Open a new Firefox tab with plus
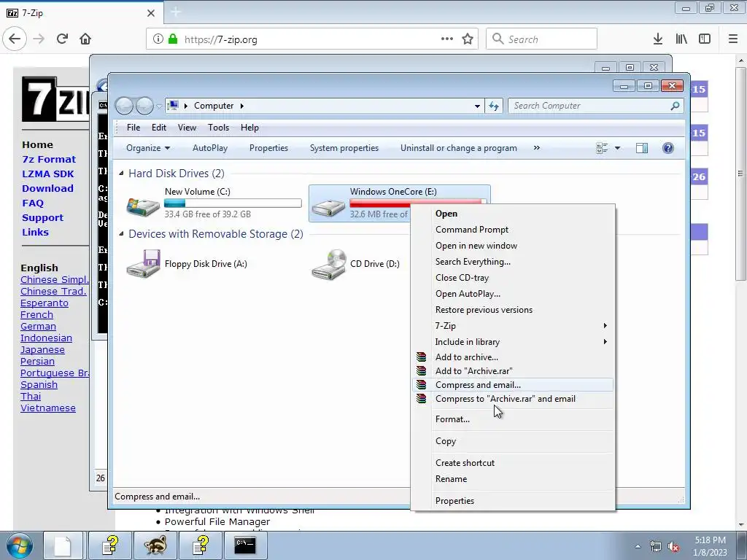Image resolution: width=747 pixels, height=560 pixels. pyautogui.click(x=176, y=12)
